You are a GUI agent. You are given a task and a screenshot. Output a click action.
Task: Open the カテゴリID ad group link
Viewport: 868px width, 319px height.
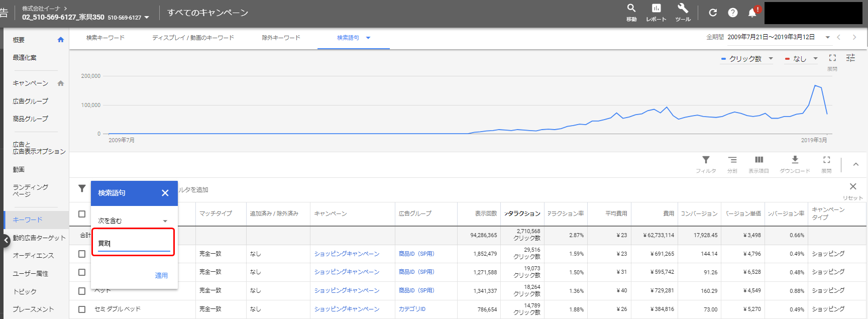click(412, 309)
